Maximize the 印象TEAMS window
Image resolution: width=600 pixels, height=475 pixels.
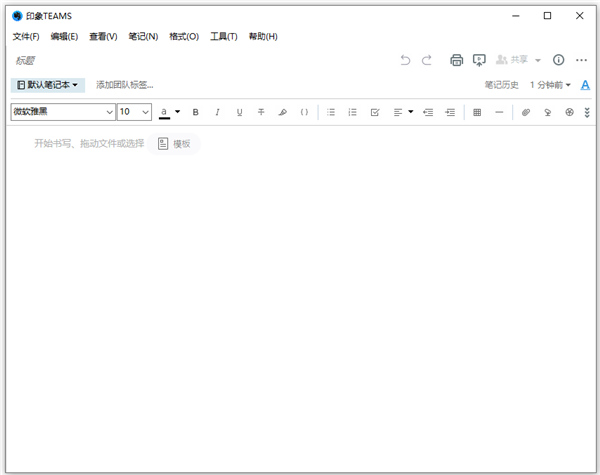(548, 16)
